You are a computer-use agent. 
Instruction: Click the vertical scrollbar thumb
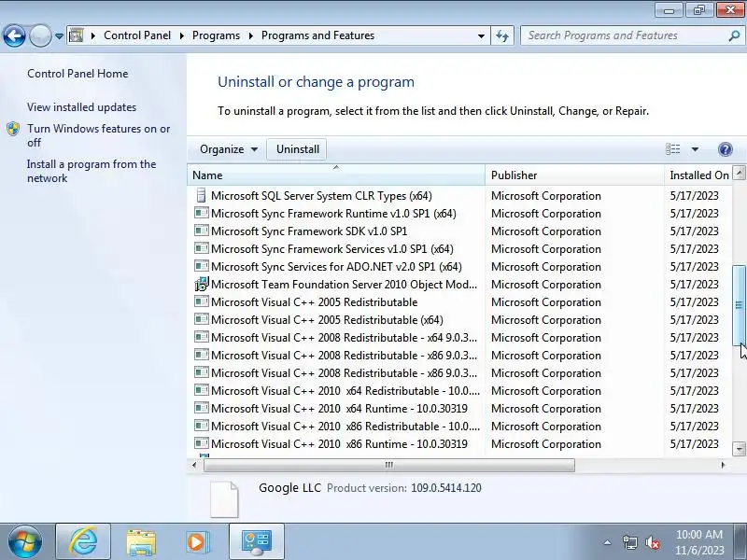coord(739,305)
